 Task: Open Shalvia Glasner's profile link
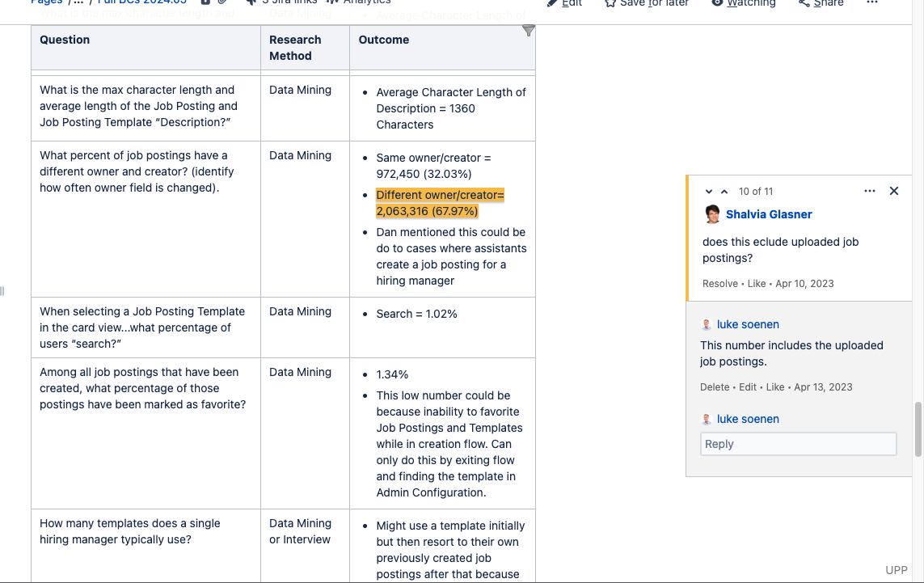(x=769, y=214)
